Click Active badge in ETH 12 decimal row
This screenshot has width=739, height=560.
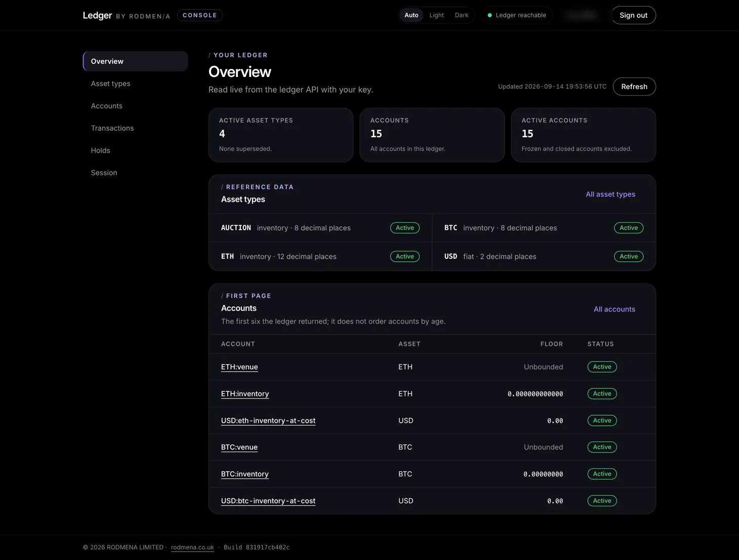tap(405, 257)
